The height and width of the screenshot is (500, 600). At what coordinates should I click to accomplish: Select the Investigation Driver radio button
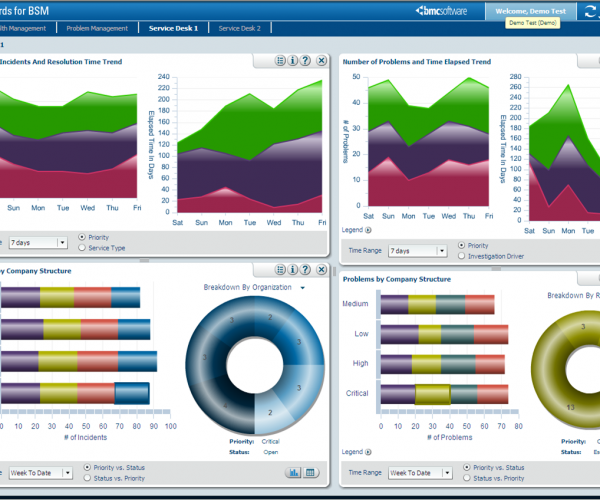click(x=461, y=256)
